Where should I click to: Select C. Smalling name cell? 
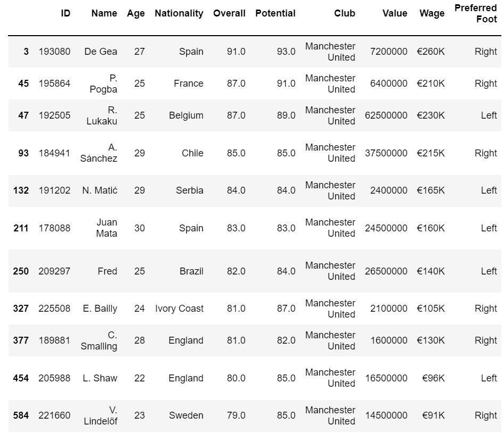[x=98, y=340]
